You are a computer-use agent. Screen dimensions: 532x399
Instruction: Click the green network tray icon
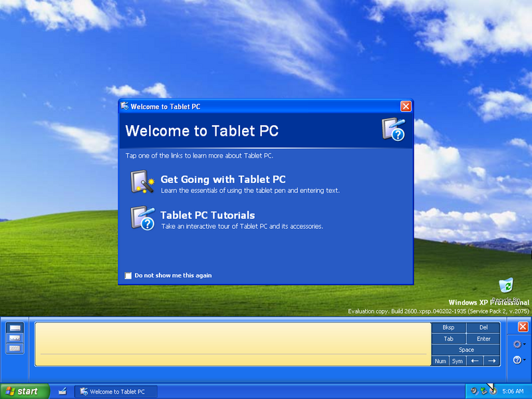coord(483,391)
